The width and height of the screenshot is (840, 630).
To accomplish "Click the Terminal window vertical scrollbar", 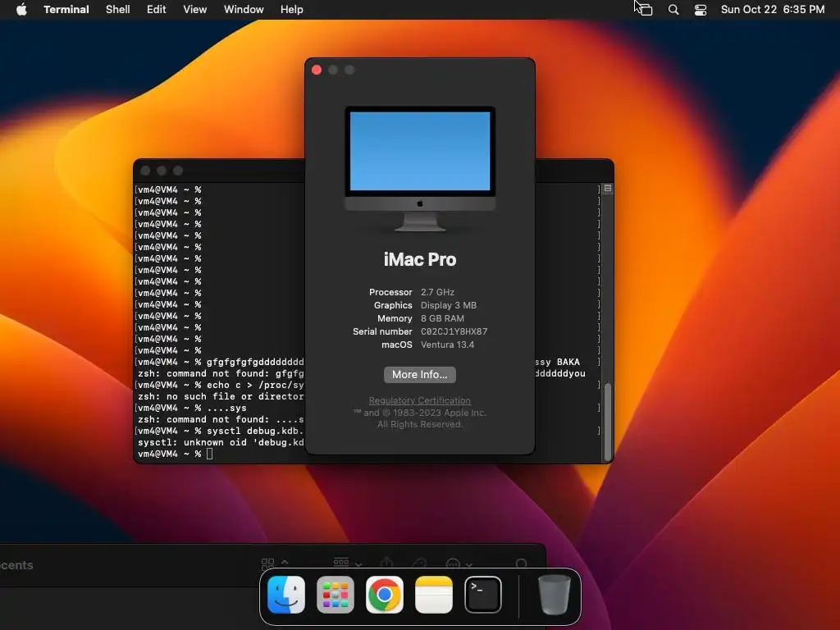I will point(608,422).
